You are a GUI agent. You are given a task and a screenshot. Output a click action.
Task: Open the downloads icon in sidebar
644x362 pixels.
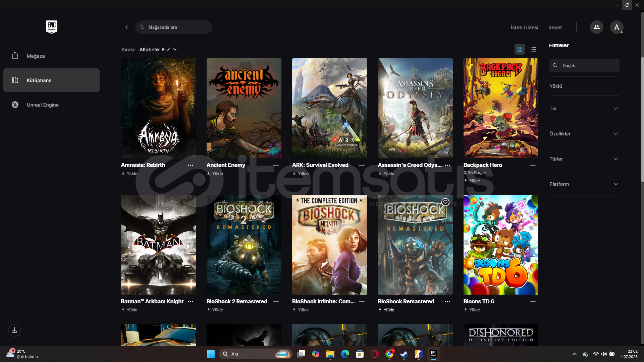click(x=14, y=330)
